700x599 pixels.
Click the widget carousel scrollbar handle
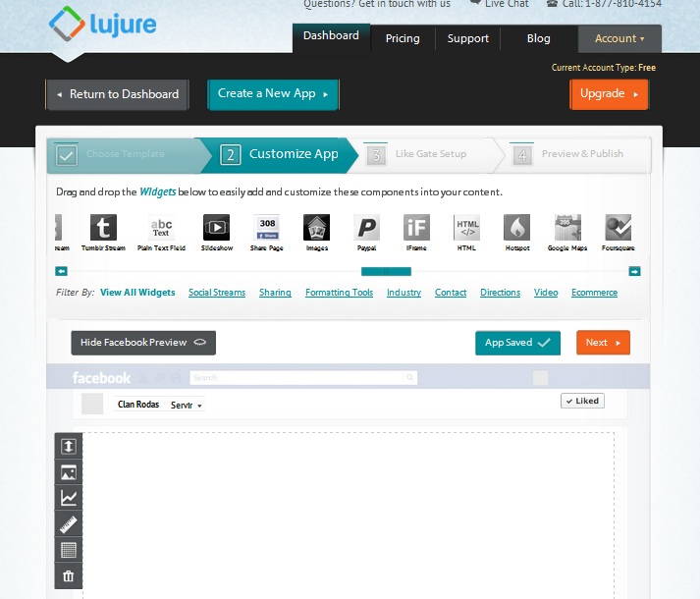[x=386, y=271]
